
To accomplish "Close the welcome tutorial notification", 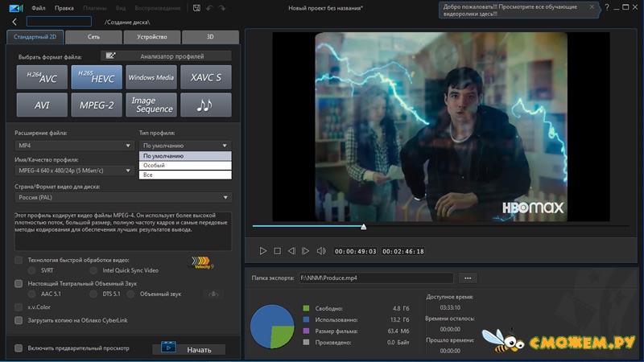I will tap(592, 6).
